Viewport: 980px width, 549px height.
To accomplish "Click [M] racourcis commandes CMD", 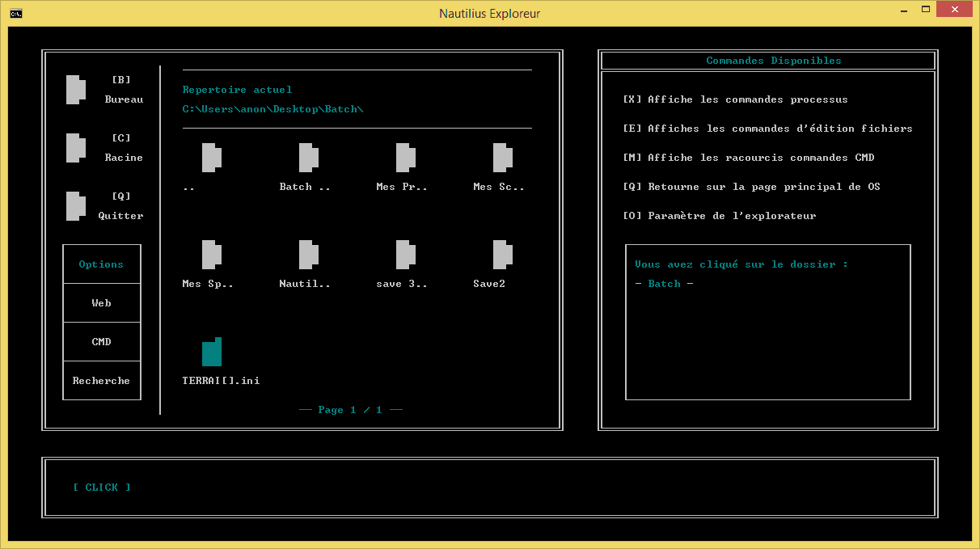I will pyautogui.click(x=748, y=158).
